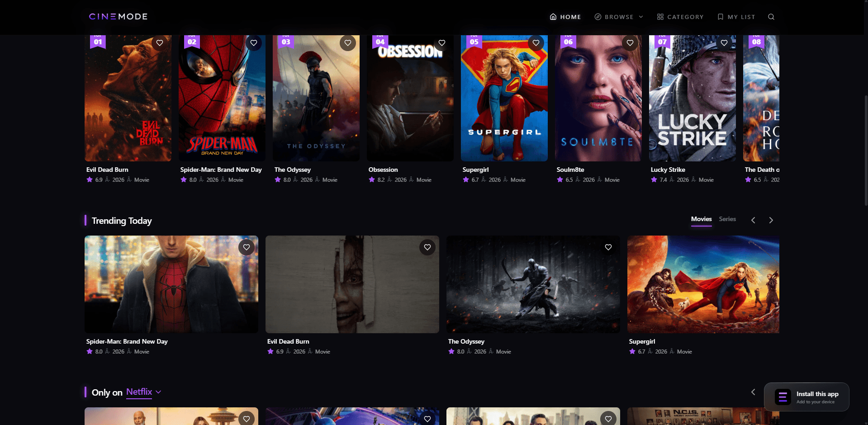The image size is (868, 425).
Task: Click the CineMode logo
Action: (118, 17)
